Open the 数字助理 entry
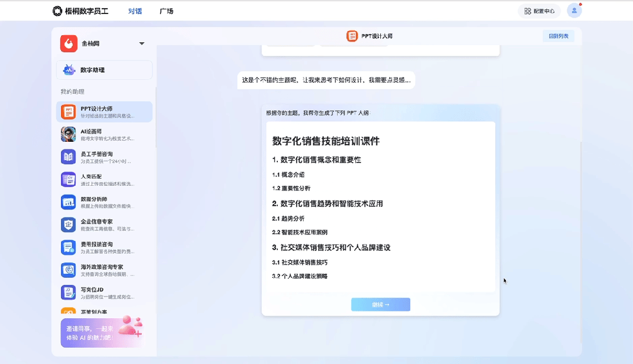The height and width of the screenshot is (364, 633). click(104, 70)
